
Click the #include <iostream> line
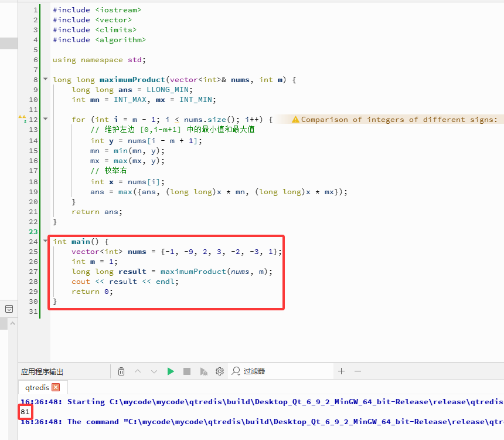(97, 10)
